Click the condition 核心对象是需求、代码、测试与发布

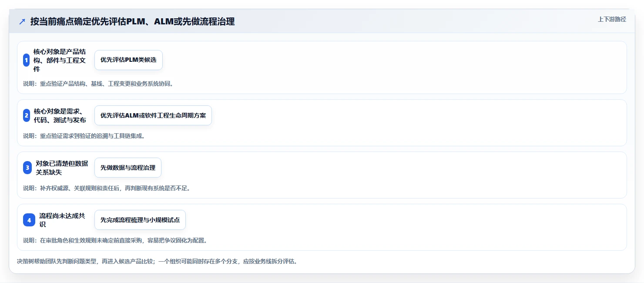60,115
